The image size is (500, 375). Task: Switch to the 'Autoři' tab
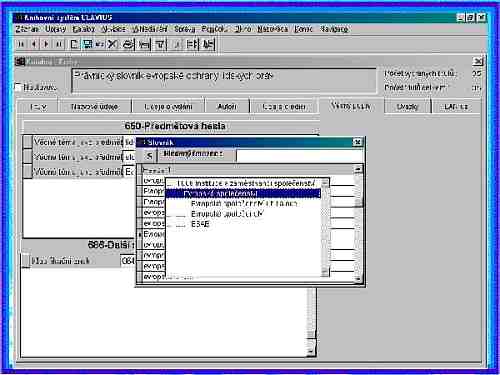[227, 107]
